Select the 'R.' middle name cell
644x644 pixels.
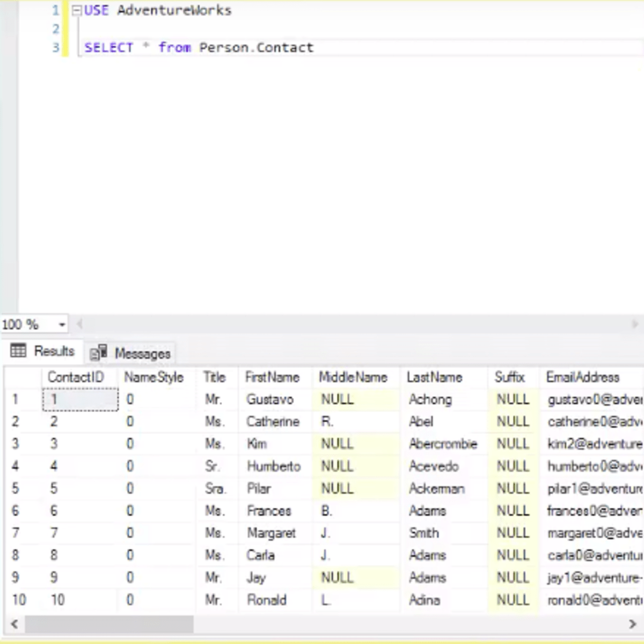pyautogui.click(x=356, y=422)
